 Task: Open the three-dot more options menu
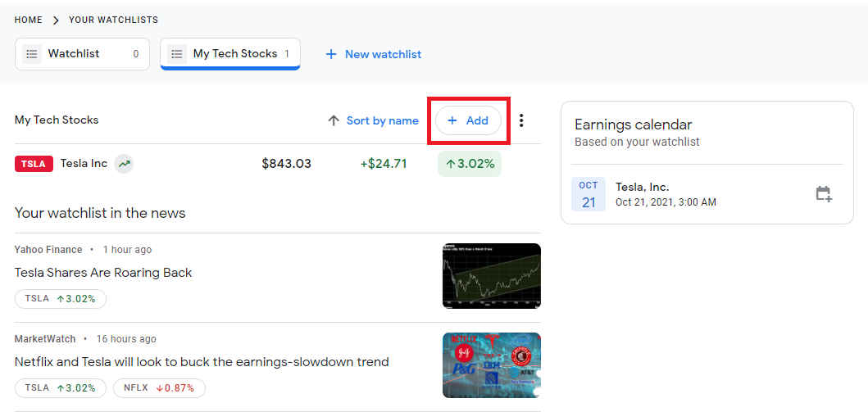(x=521, y=120)
